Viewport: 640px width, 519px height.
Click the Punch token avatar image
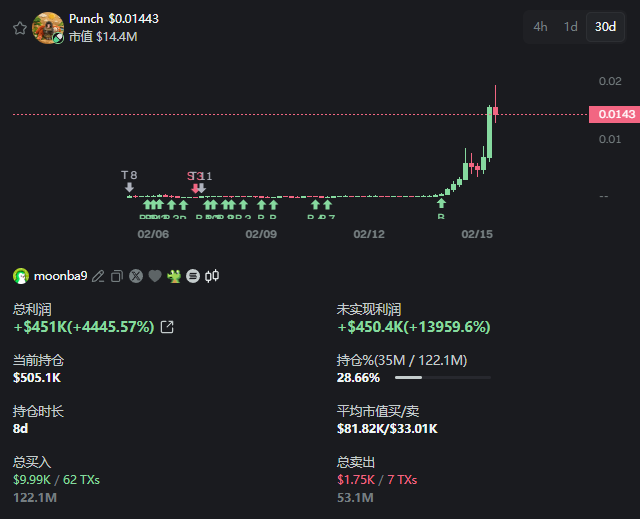pos(48,28)
